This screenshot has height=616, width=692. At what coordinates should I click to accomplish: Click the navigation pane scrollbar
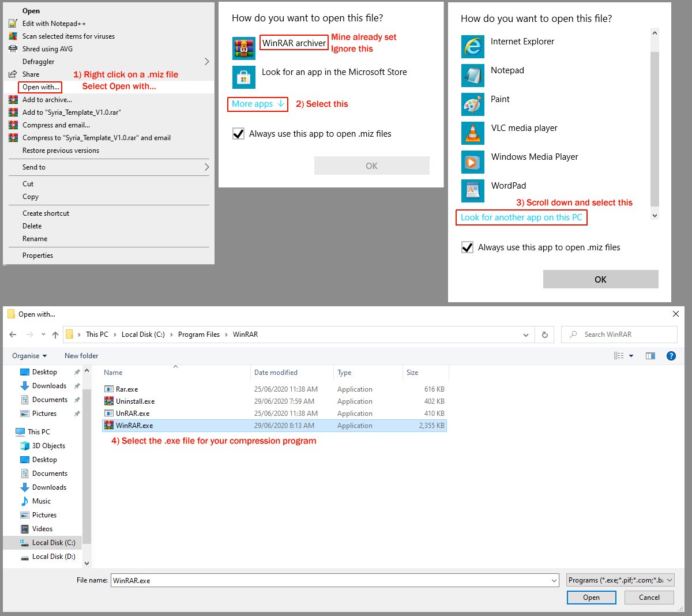pos(86,467)
